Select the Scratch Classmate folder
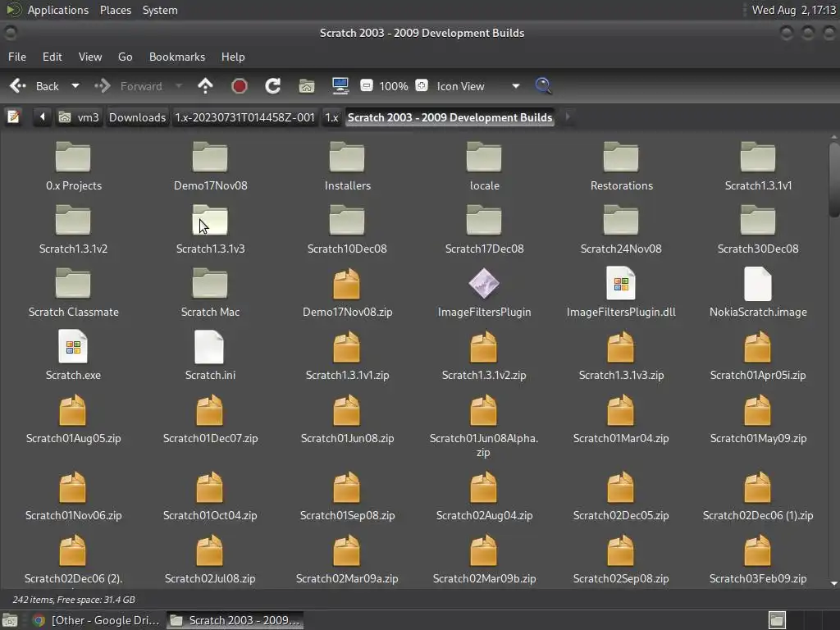Viewport: 840px width, 630px height. [x=73, y=293]
